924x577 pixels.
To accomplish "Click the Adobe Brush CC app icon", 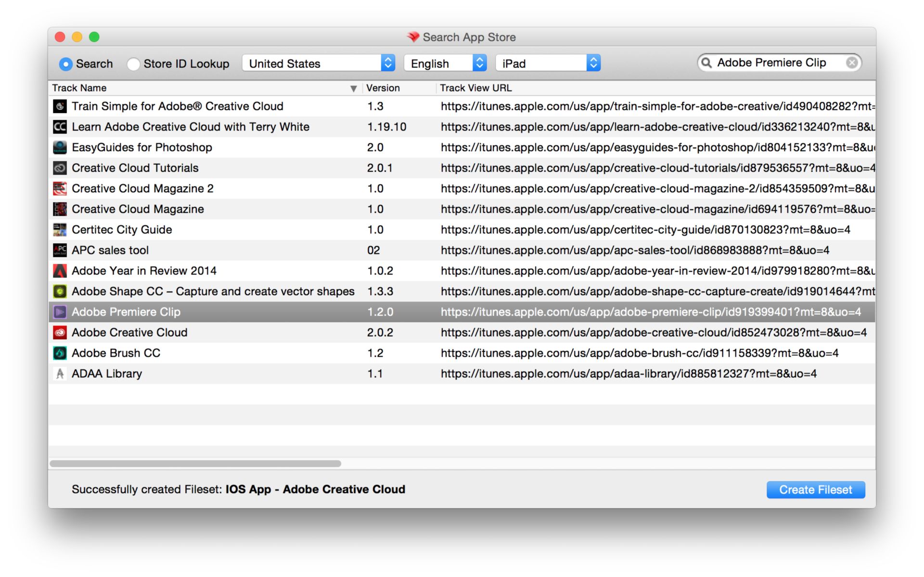I will [x=60, y=353].
